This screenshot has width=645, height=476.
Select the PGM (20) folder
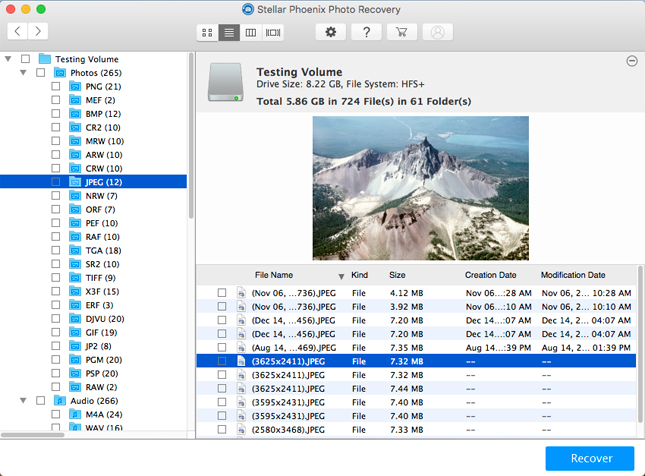(104, 360)
